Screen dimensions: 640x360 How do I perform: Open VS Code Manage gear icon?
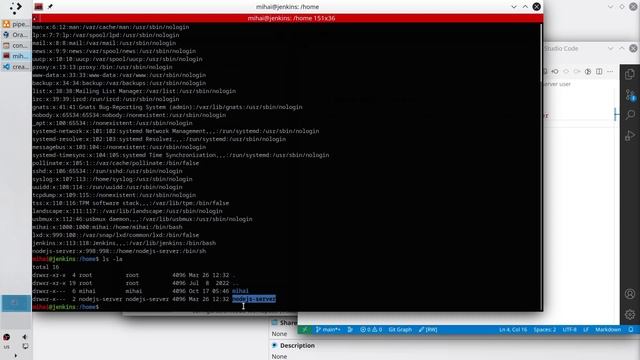click(630, 314)
